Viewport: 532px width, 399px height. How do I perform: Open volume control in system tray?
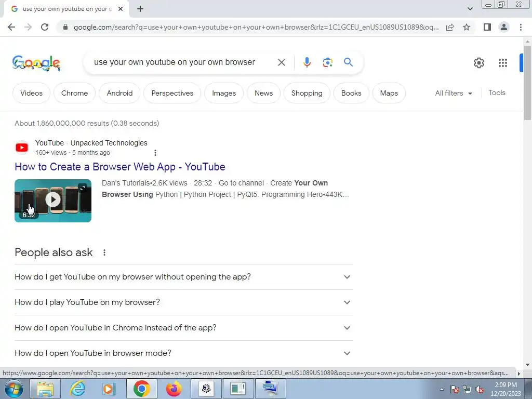tap(480, 390)
